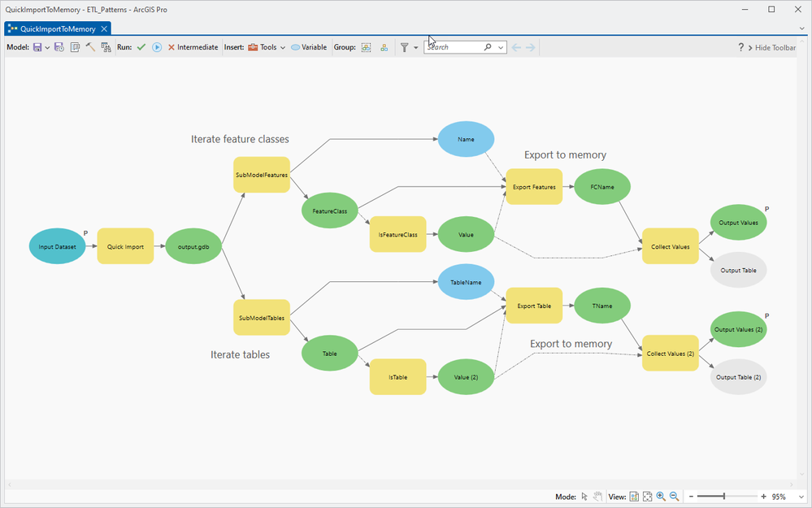The width and height of the screenshot is (812, 508).
Task: Select the SubModelTables element
Action: click(x=262, y=318)
